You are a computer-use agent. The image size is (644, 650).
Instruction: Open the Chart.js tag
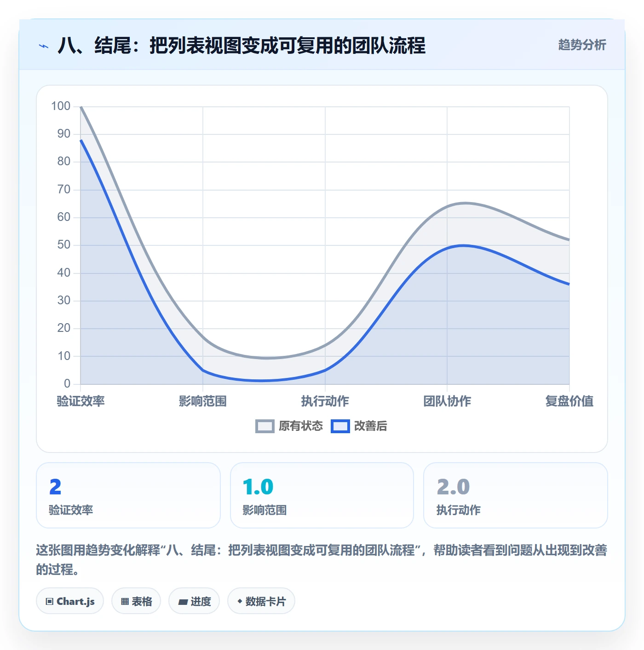pos(70,601)
